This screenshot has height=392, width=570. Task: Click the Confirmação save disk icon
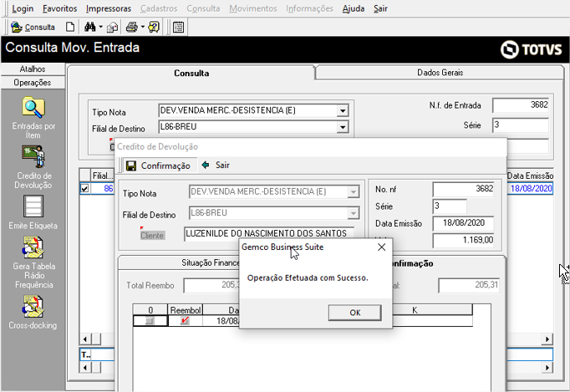pos(131,165)
